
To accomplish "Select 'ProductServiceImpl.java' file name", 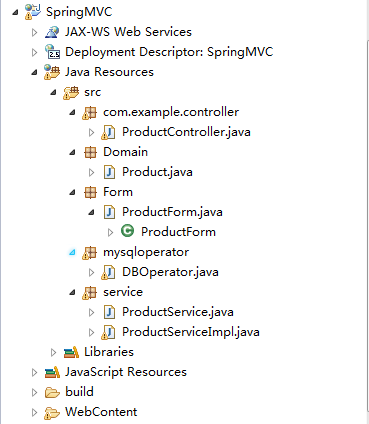I will [x=191, y=332].
